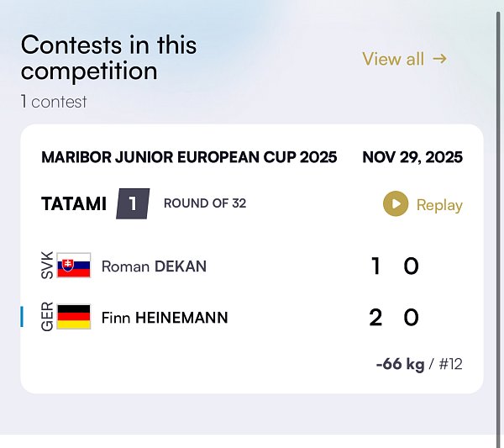This screenshot has height=448, width=504.
Task: Click the arrow next to View all
Action: point(439,59)
